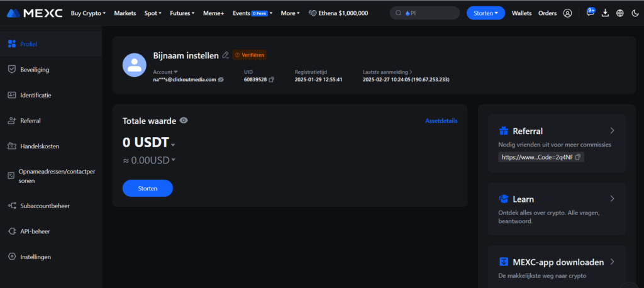
Task: Click the download app icon in header
Action: (605, 13)
